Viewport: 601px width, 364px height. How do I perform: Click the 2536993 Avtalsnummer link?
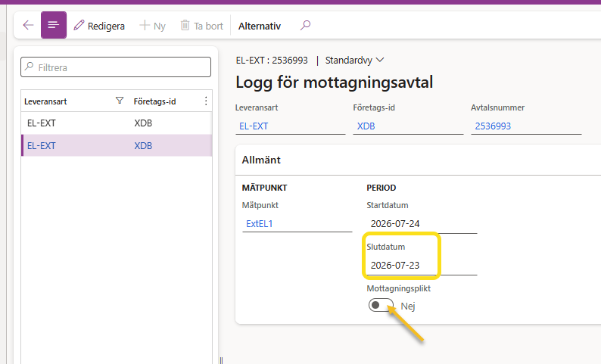493,126
